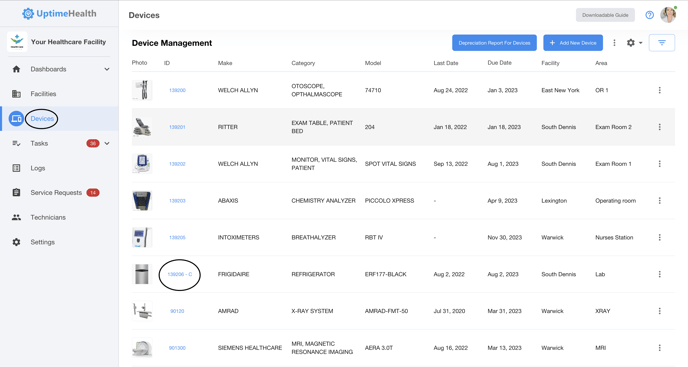Screen dimensions: 688x367
Task: Click the Your Healthcare Facility logo
Action: pyautogui.click(x=17, y=42)
